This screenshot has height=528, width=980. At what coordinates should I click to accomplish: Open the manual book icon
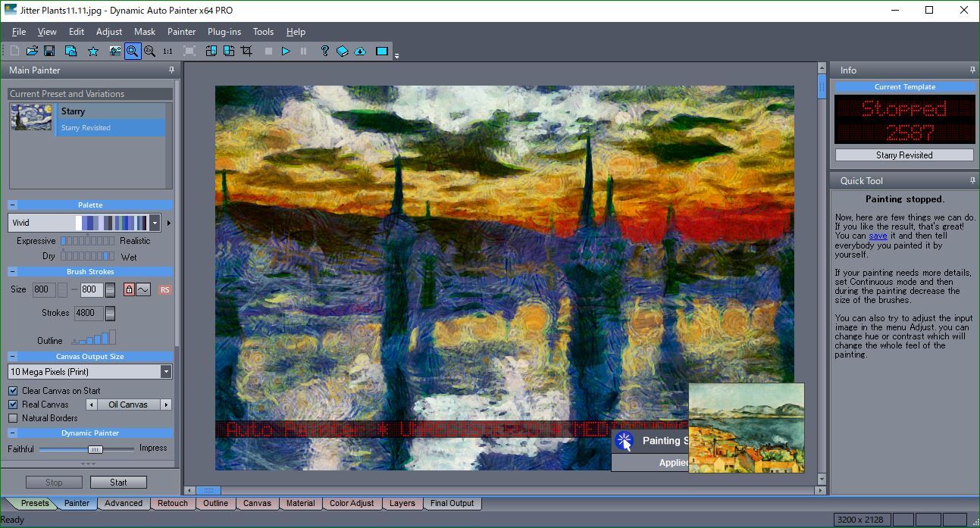343,51
